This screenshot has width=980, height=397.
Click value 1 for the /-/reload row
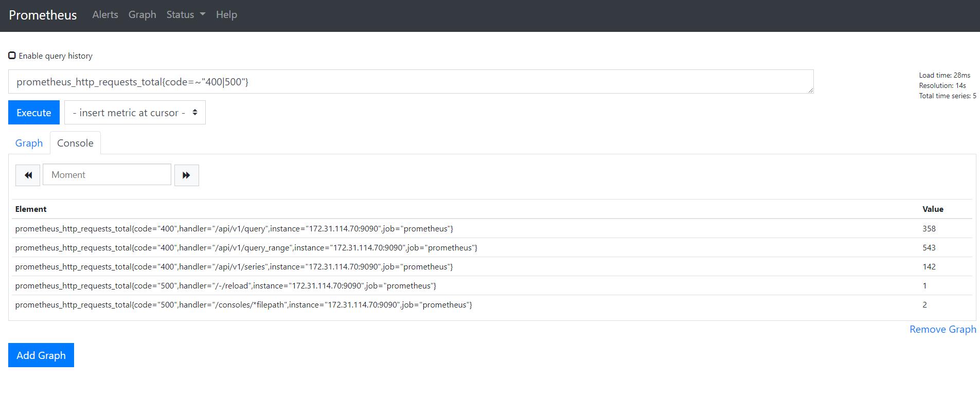(x=924, y=285)
